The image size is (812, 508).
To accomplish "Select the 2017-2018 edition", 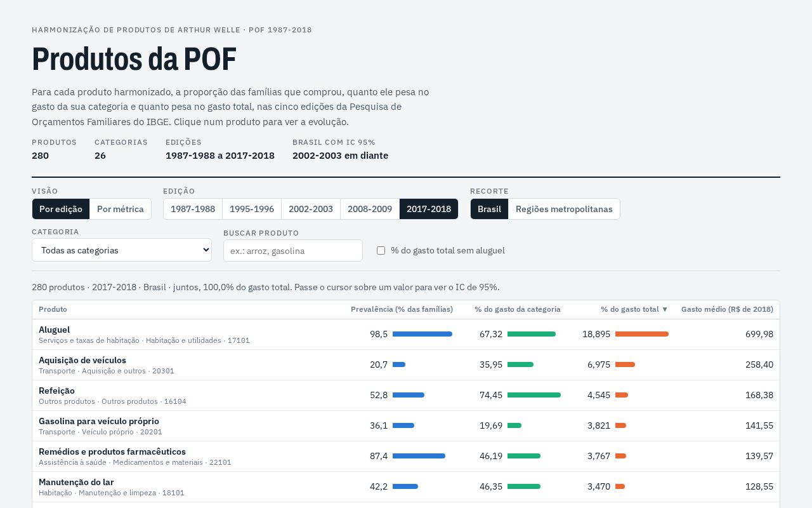I will coord(429,209).
